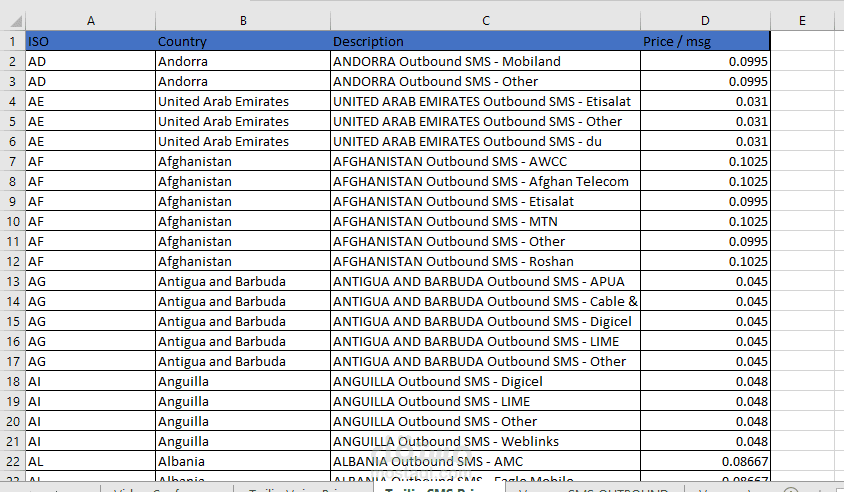Select UNITED ARAB EMIRATES Outbound SMS - Etisalat cell
This screenshot has width=844, height=492.
coord(486,101)
